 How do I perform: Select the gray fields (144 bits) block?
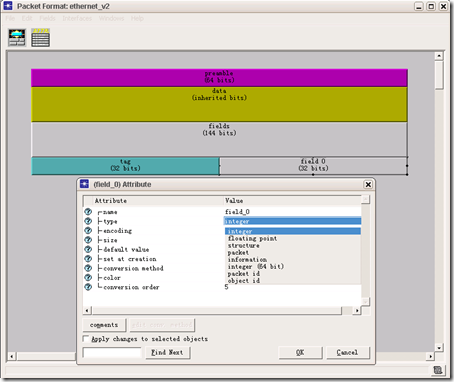click(x=219, y=139)
